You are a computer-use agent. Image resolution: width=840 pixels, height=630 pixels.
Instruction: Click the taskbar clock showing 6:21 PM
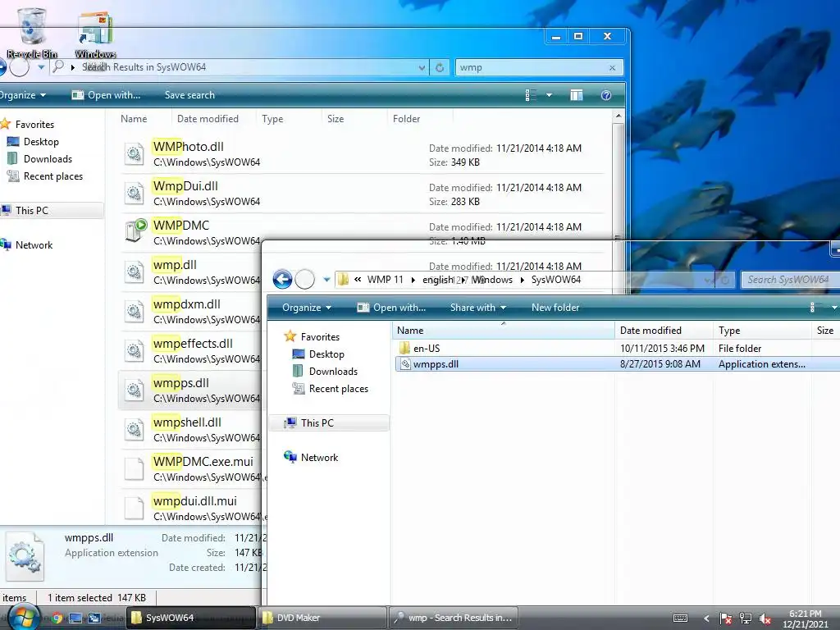tap(806, 619)
